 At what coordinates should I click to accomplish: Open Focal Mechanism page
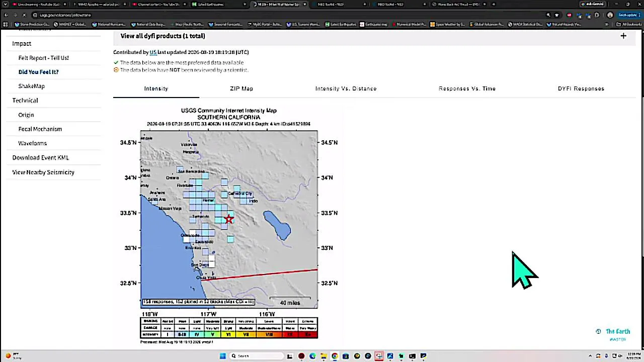(40, 129)
